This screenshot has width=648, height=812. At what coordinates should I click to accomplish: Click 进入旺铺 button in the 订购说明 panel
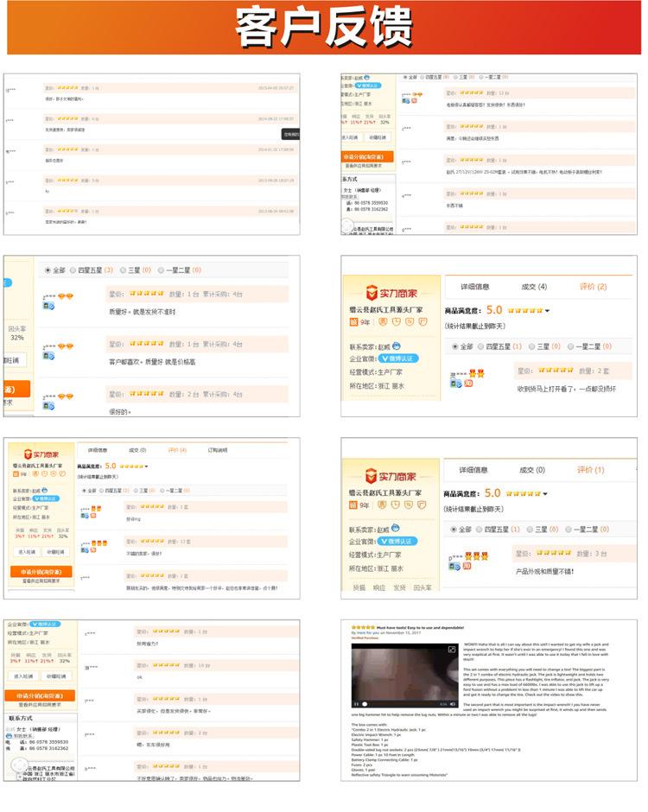tap(26, 551)
